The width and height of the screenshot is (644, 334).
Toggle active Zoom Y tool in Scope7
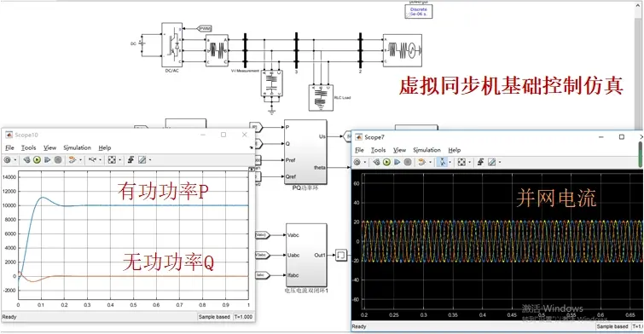442,162
